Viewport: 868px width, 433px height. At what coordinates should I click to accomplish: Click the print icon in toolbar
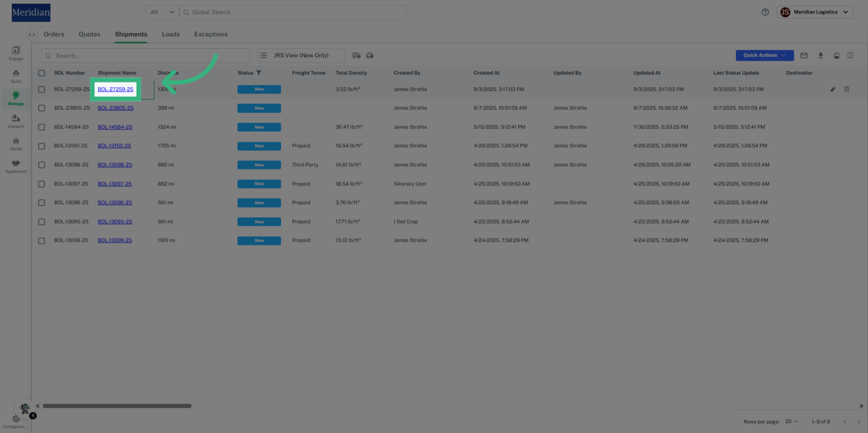pos(837,55)
